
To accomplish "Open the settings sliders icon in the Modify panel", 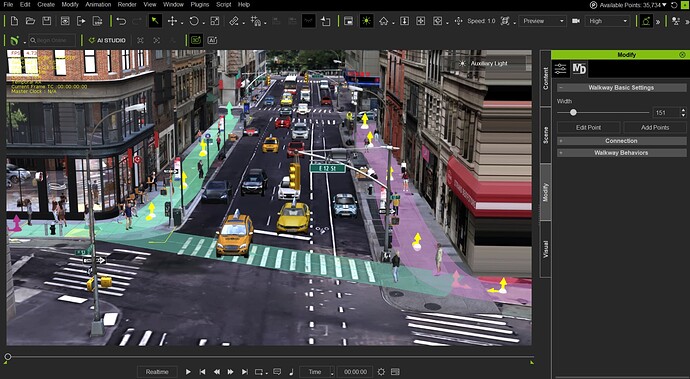I will (x=560, y=69).
